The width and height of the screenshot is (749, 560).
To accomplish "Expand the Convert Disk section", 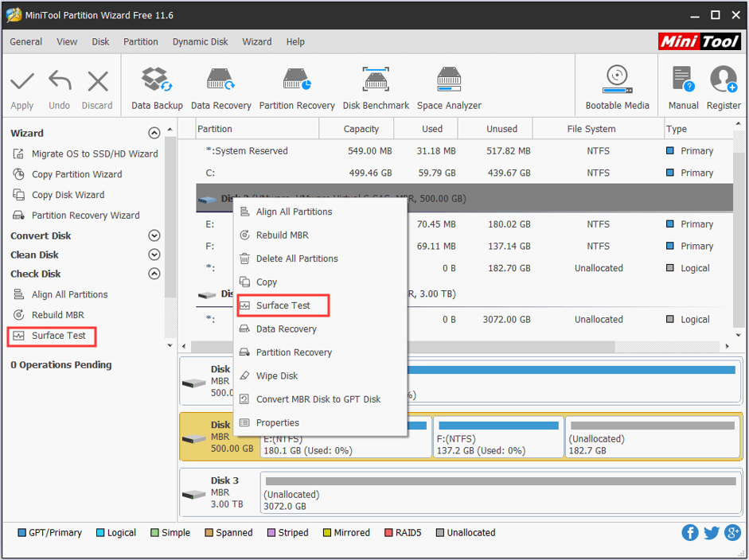I will [x=154, y=235].
